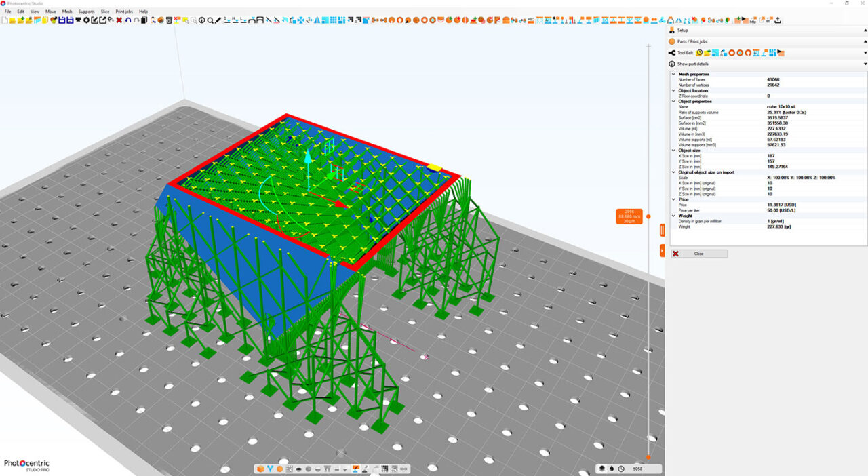This screenshot has height=476, width=868.
Task: Click the red X delete icon
Action: (119, 20)
